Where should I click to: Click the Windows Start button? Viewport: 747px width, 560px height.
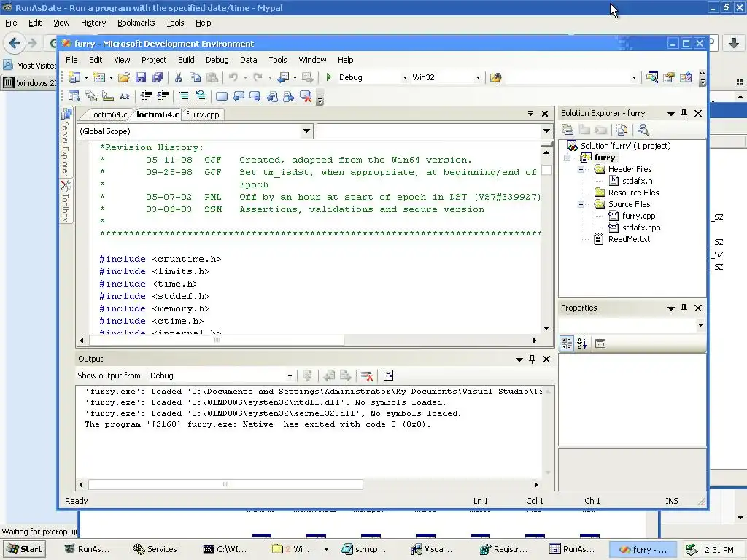click(24, 549)
